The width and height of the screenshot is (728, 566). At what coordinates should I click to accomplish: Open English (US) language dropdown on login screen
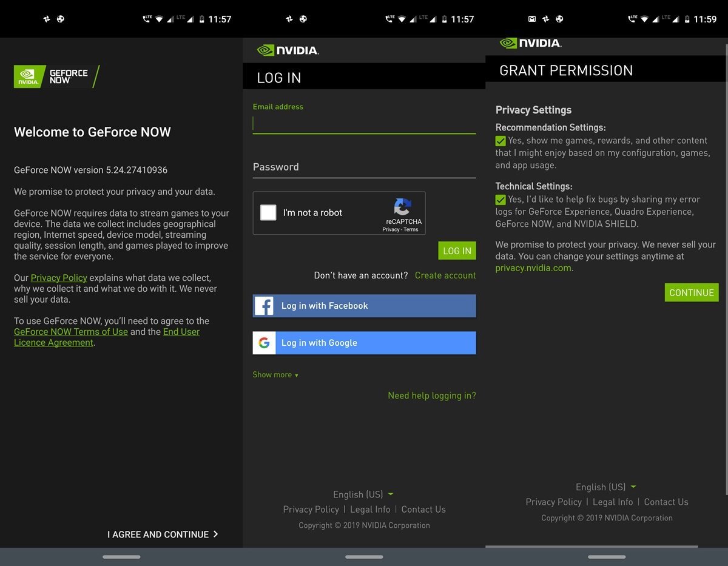(363, 494)
